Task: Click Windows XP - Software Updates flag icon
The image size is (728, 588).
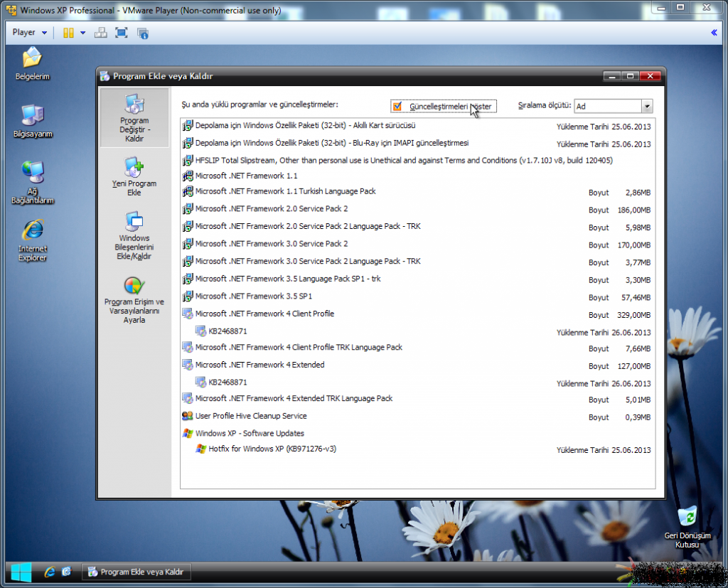Action: pyautogui.click(x=188, y=433)
